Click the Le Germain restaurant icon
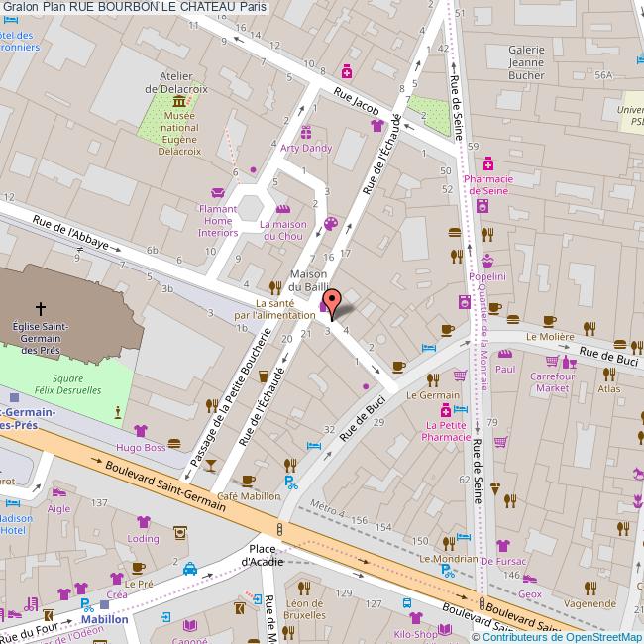The image size is (644, 644). (x=433, y=378)
